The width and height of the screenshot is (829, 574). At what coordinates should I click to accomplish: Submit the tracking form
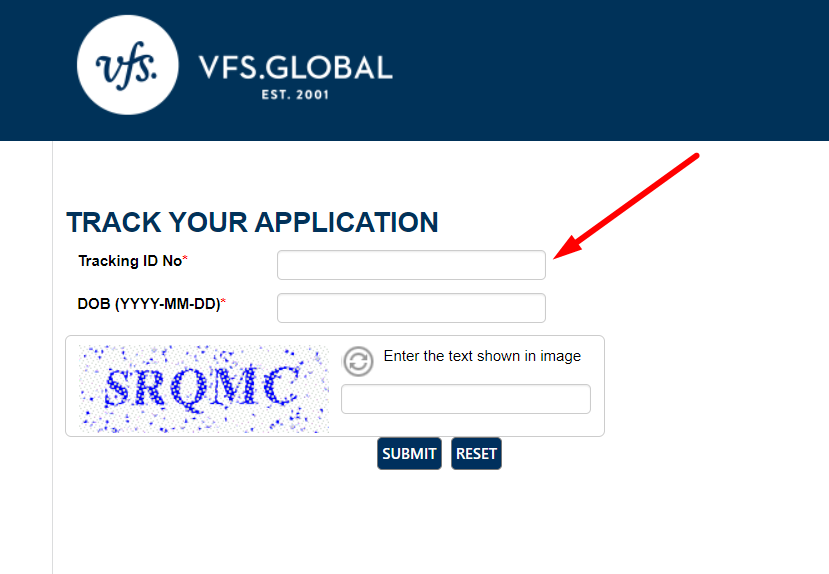tap(409, 453)
